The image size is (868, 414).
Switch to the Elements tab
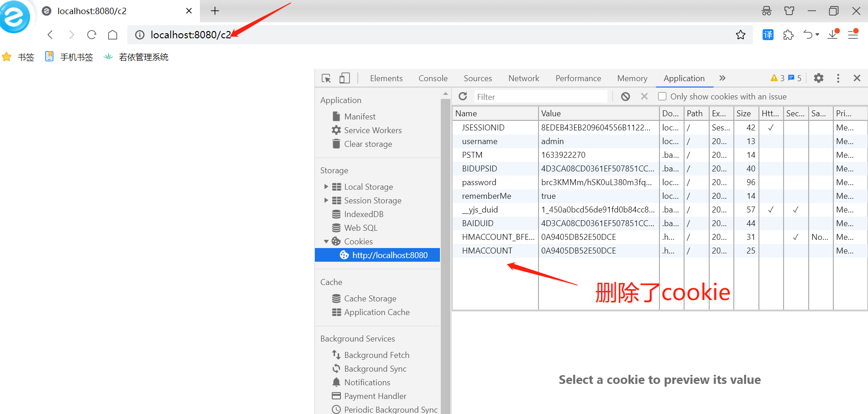(x=386, y=78)
